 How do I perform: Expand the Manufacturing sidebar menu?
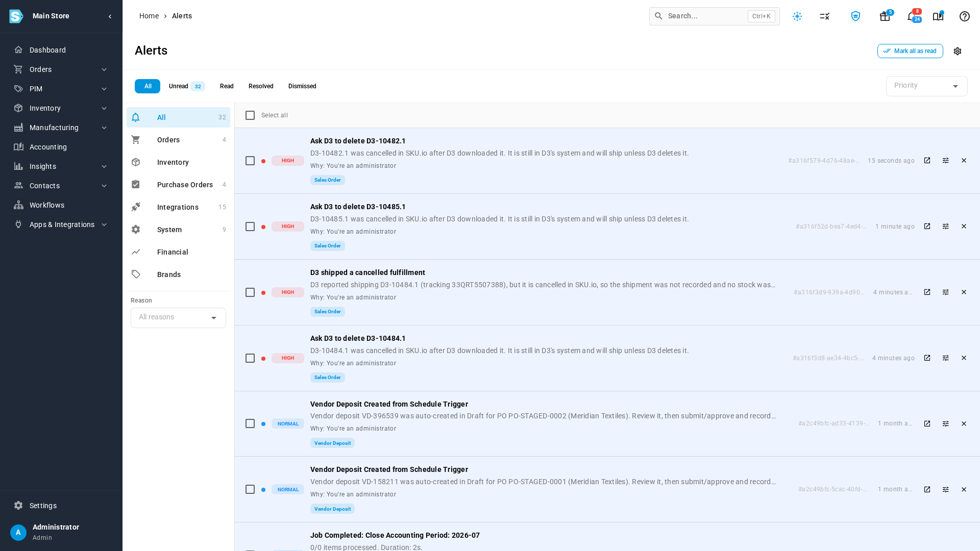(x=61, y=128)
